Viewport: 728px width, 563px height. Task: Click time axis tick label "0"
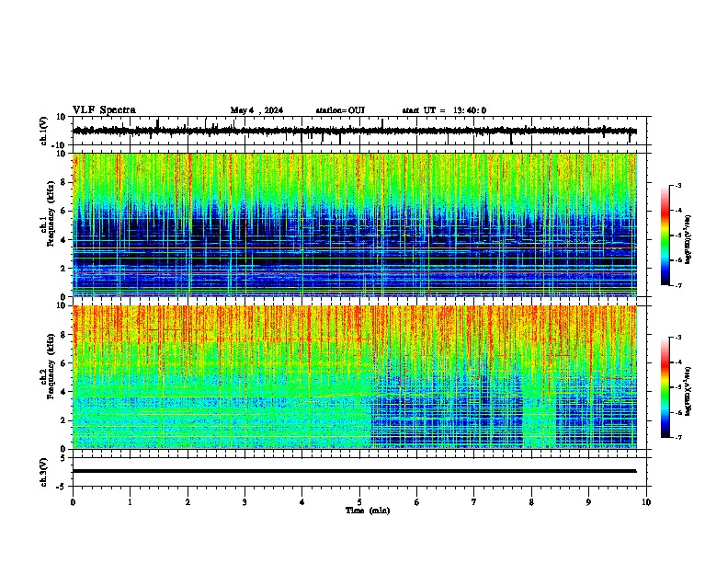point(73,502)
